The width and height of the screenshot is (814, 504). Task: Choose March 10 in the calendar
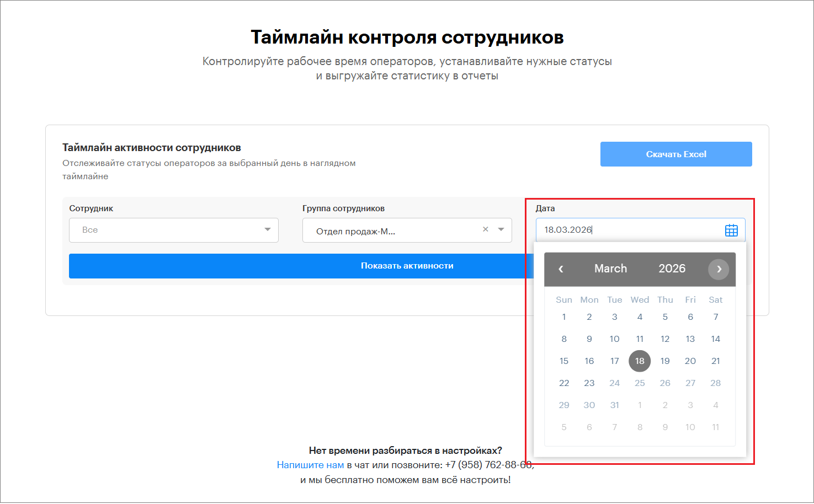pos(614,339)
